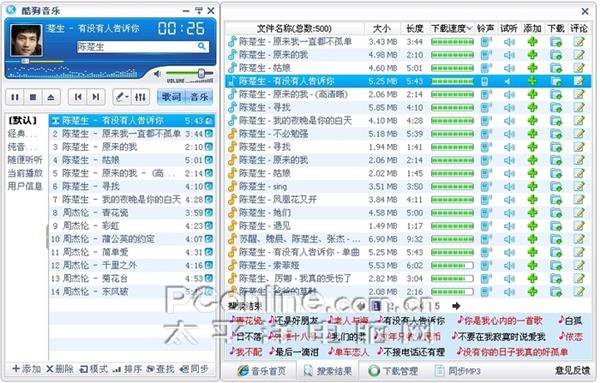The image size is (600, 383).
Task: Download the first song 原来我一直都不孤单
Action: (x=556, y=42)
